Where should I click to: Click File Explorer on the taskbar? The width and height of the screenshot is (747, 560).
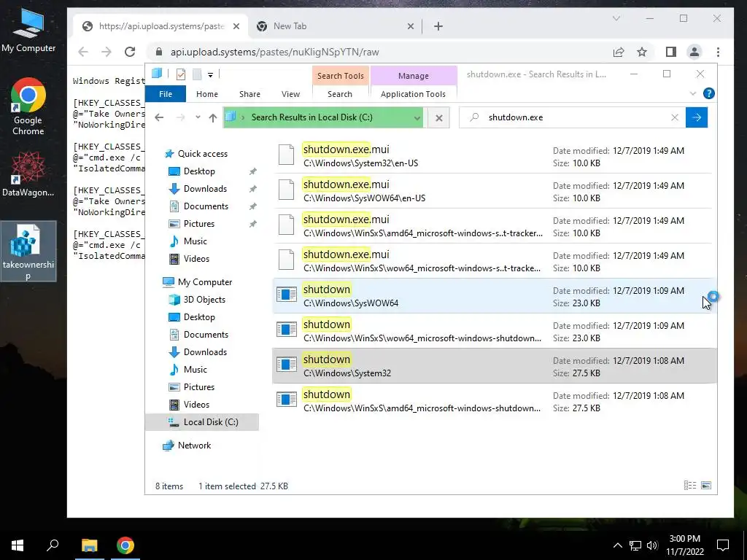click(x=89, y=545)
